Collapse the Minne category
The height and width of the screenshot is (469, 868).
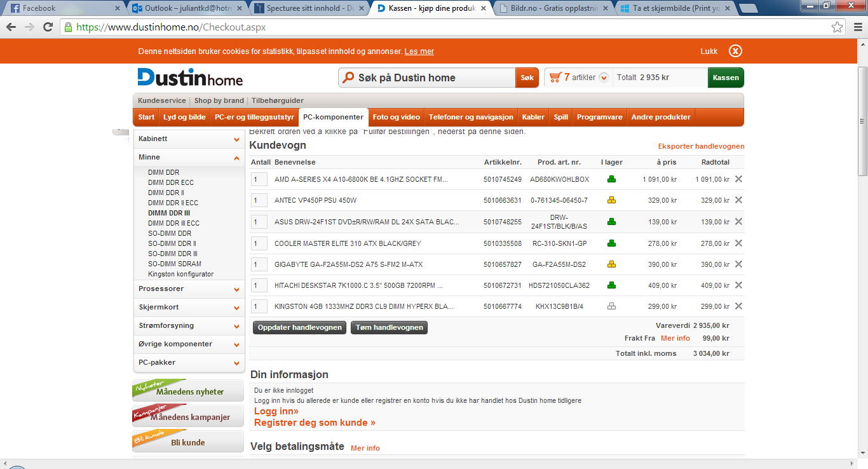(237, 158)
